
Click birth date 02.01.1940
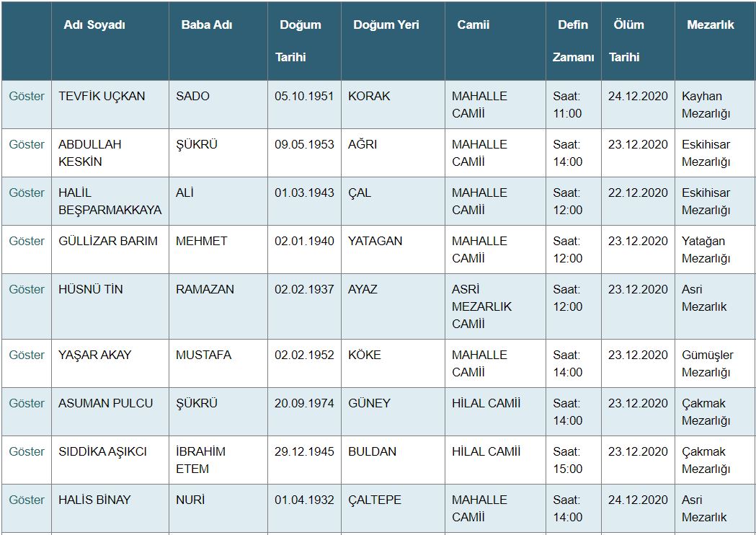point(304,241)
